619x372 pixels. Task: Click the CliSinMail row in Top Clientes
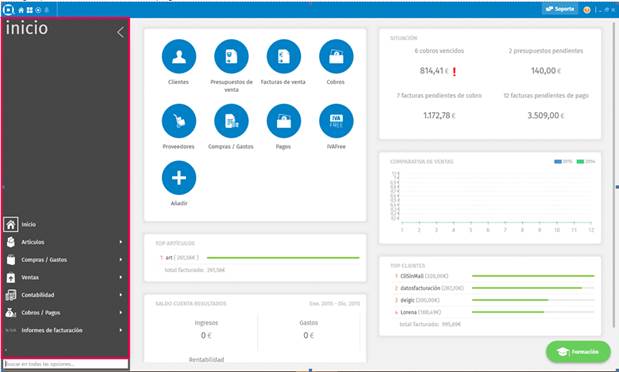(493, 276)
